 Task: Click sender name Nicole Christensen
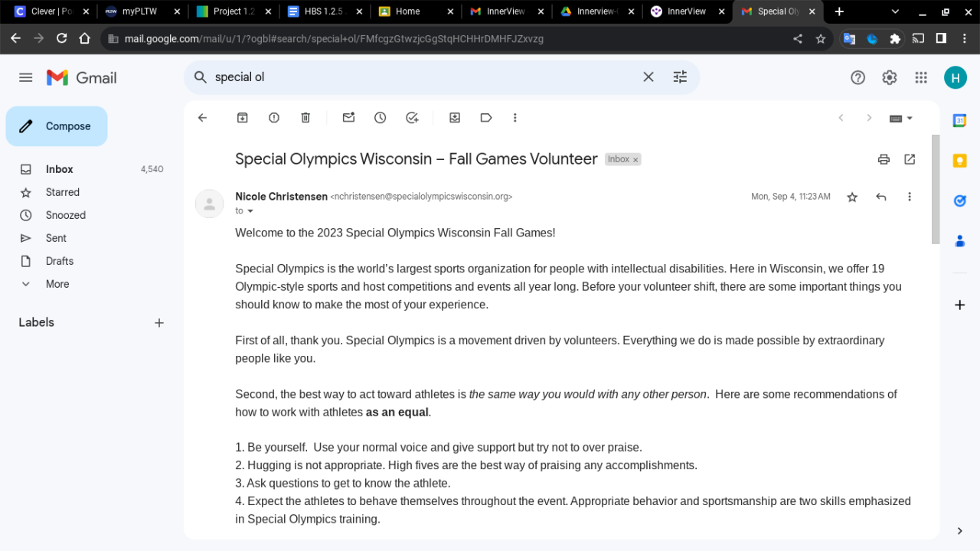[x=281, y=197]
